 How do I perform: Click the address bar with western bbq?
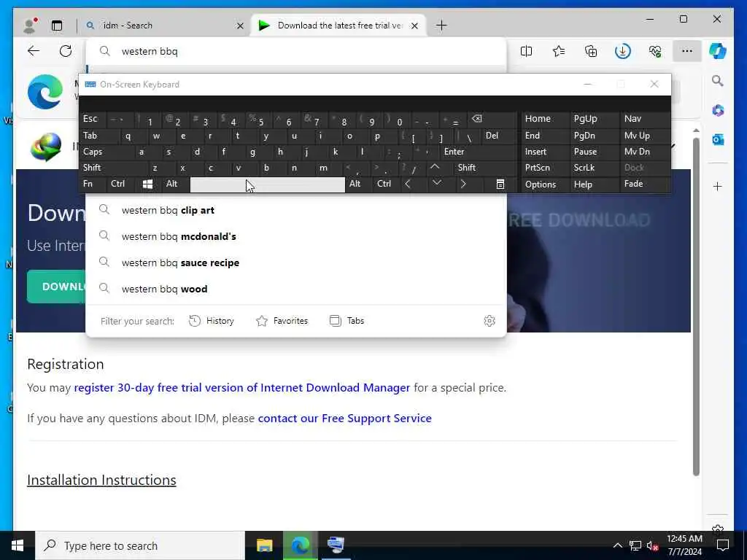295,52
